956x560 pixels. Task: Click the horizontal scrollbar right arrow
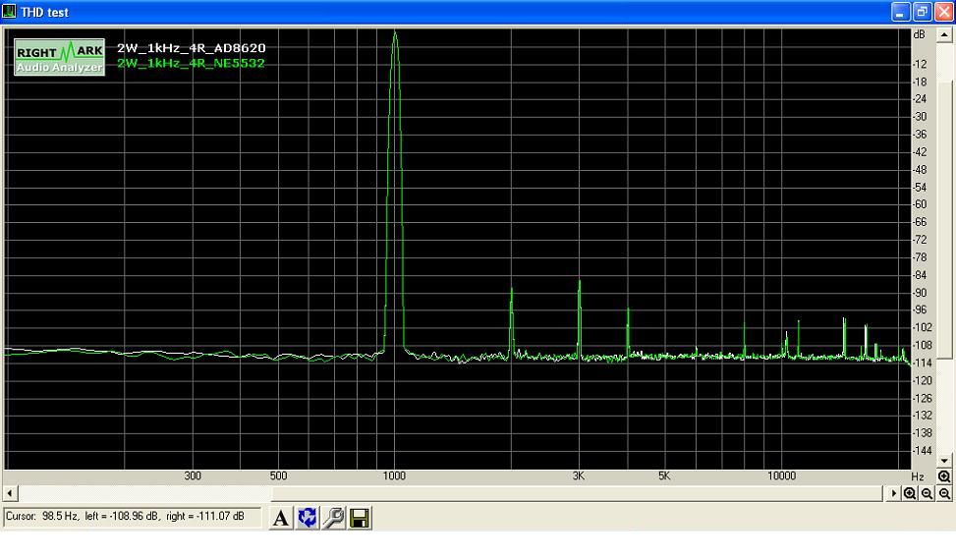(x=893, y=493)
